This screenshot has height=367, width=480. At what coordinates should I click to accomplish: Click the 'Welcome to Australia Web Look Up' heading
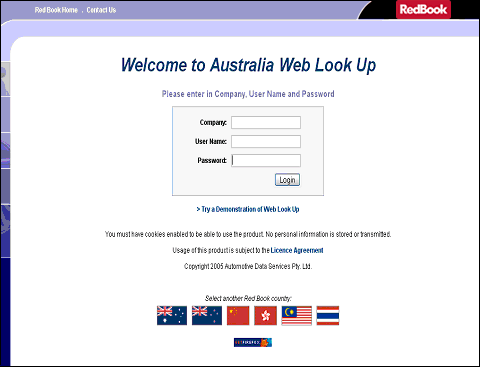click(248, 65)
